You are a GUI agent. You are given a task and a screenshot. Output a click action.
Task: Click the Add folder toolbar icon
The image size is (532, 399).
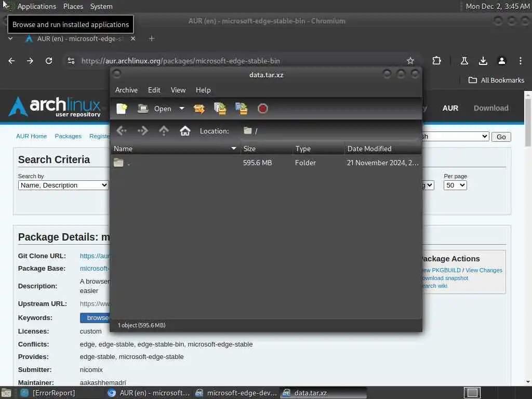point(242,109)
